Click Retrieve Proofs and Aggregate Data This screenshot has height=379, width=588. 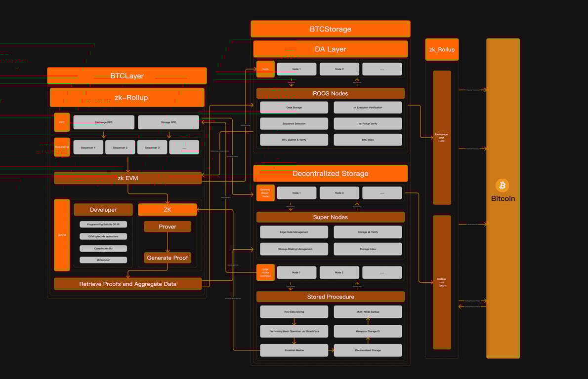pos(127,283)
